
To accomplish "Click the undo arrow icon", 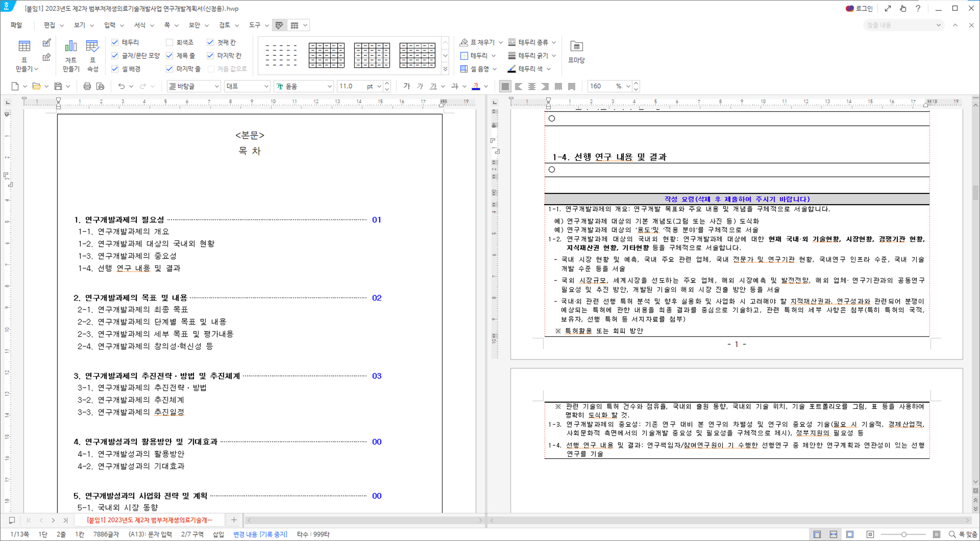I will tap(121, 87).
